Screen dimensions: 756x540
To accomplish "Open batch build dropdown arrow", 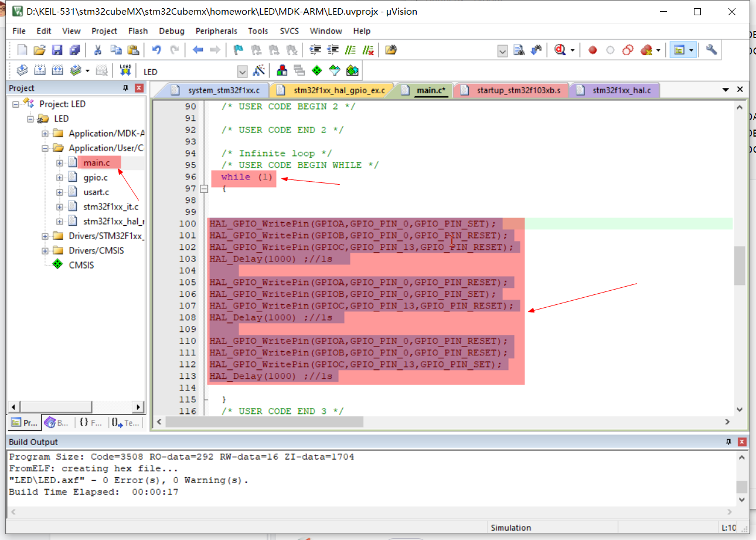I will coord(87,71).
